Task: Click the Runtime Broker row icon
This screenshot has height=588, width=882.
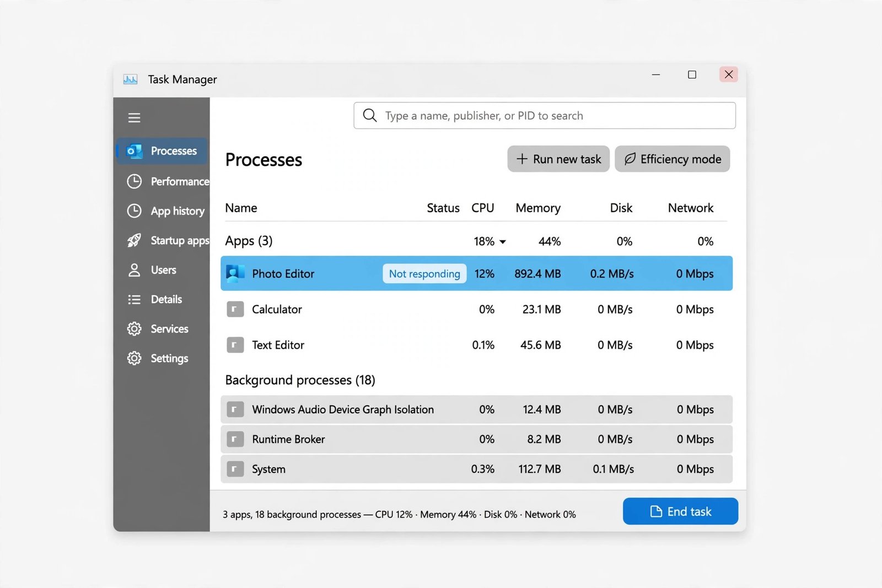Action: click(x=235, y=439)
